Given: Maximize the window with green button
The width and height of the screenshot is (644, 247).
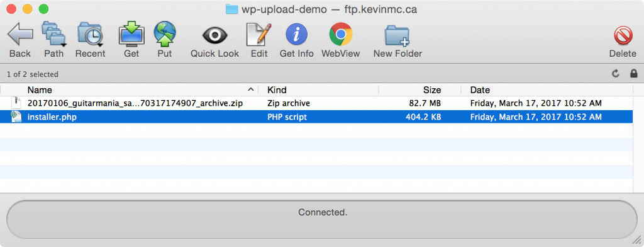Looking at the screenshot, I should 43,9.
